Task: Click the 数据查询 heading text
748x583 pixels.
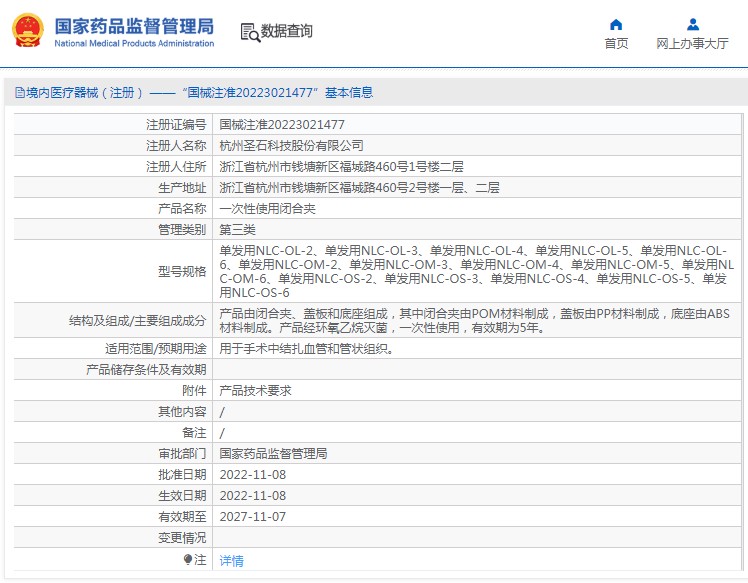Action: coord(286,31)
